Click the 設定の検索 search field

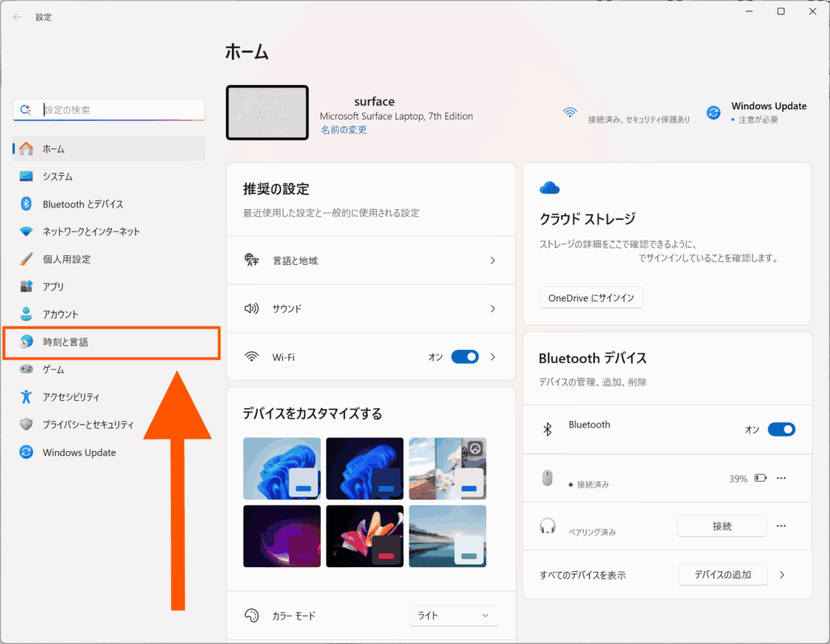(109, 109)
